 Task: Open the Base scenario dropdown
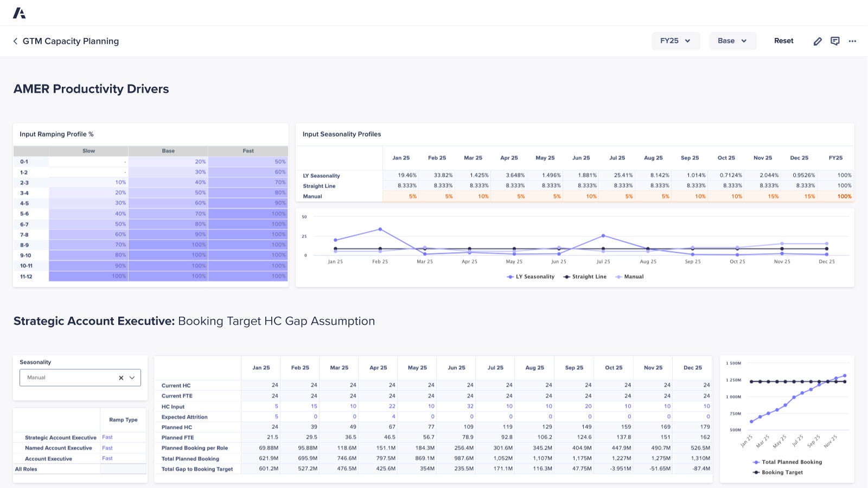click(x=732, y=41)
